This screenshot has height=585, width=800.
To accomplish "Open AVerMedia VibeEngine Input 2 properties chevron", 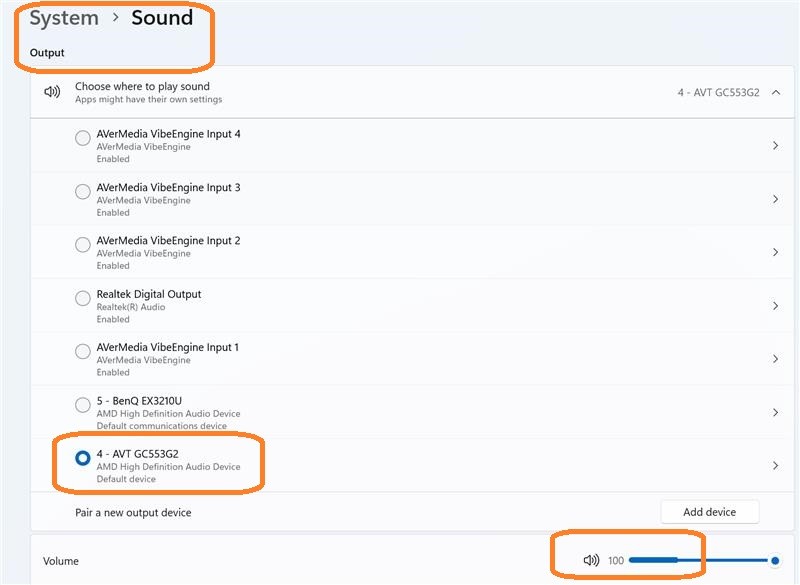I will click(x=776, y=252).
